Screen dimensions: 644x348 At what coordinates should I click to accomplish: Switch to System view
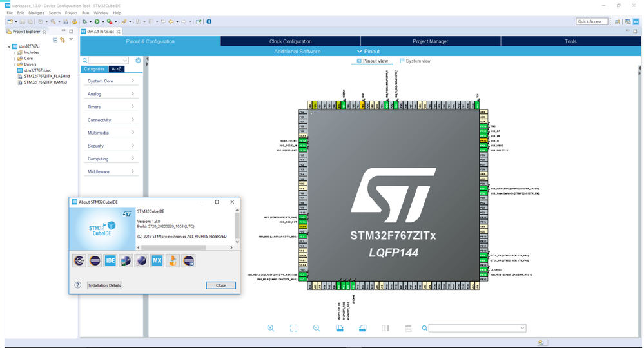coord(415,61)
